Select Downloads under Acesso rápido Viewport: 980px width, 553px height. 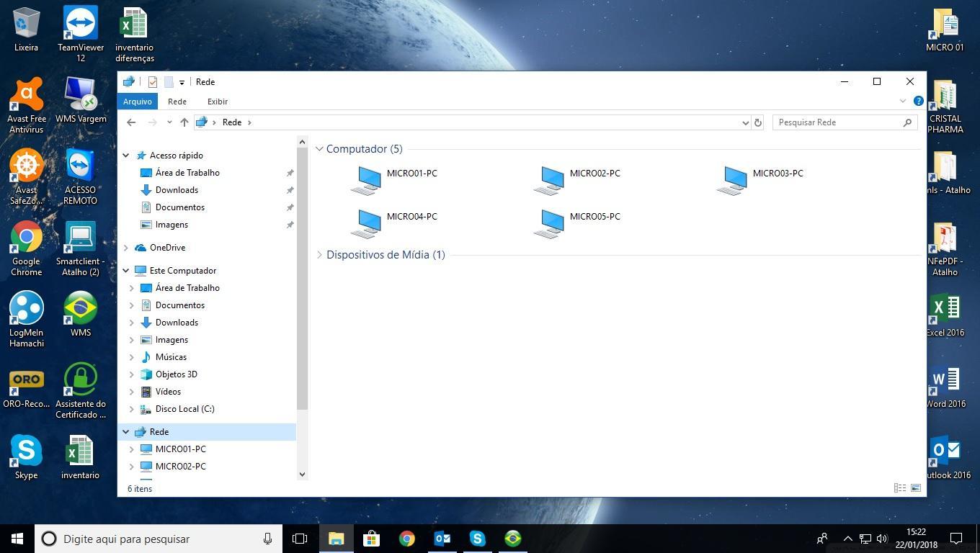[177, 190]
